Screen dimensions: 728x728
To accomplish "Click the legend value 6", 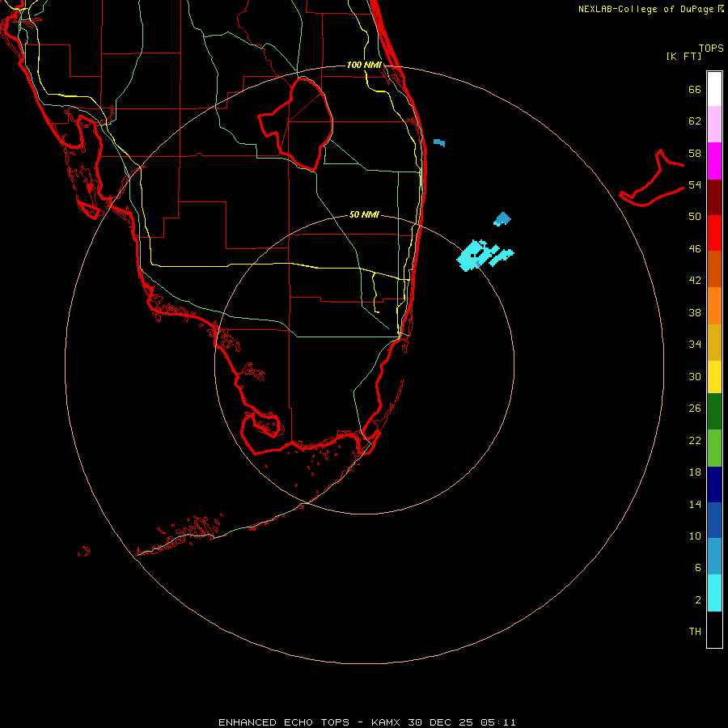I will point(698,568).
